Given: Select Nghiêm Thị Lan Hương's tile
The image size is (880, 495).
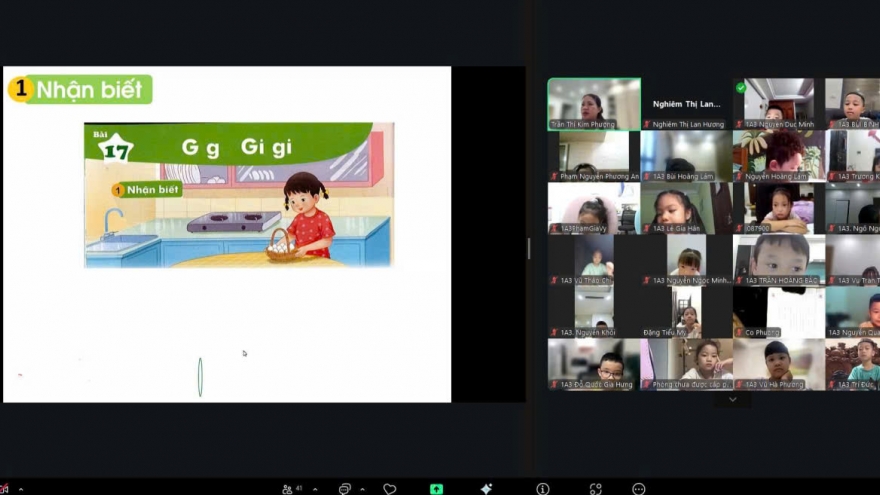Looking at the screenshot, I should (x=686, y=103).
